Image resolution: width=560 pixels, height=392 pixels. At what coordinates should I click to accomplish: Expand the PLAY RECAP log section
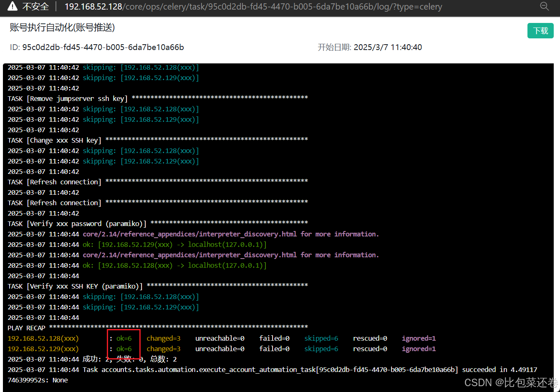click(26, 328)
